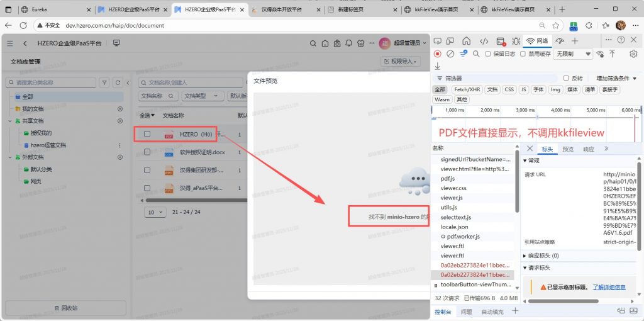Click the notification bell in HZERO header
The width and height of the screenshot is (644, 321).
[350, 43]
